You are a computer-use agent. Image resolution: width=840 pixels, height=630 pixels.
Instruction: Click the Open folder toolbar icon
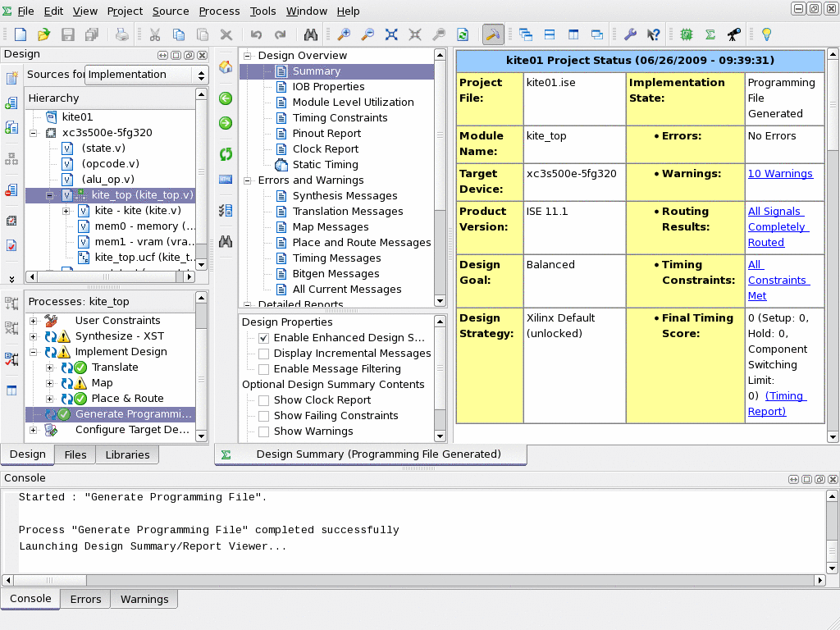click(x=44, y=34)
